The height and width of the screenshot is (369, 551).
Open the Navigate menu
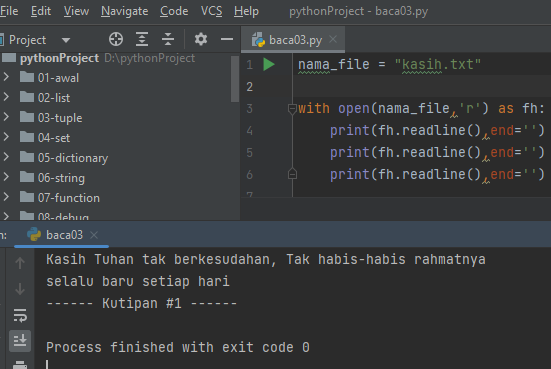pos(124,11)
